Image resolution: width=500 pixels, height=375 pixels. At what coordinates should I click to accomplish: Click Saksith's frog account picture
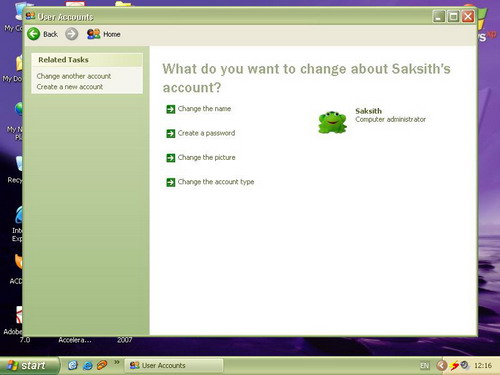coord(332,122)
